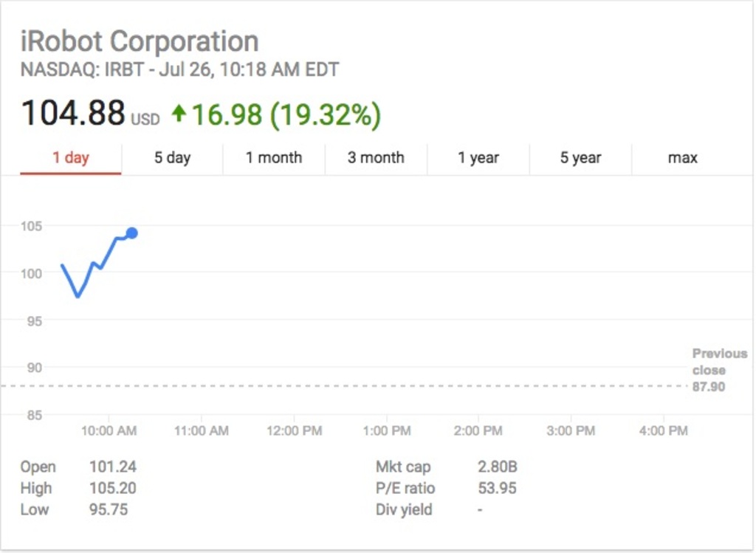Click the green up arrow icon
Image resolution: width=756 pixels, height=553 pixels.
tap(178, 113)
